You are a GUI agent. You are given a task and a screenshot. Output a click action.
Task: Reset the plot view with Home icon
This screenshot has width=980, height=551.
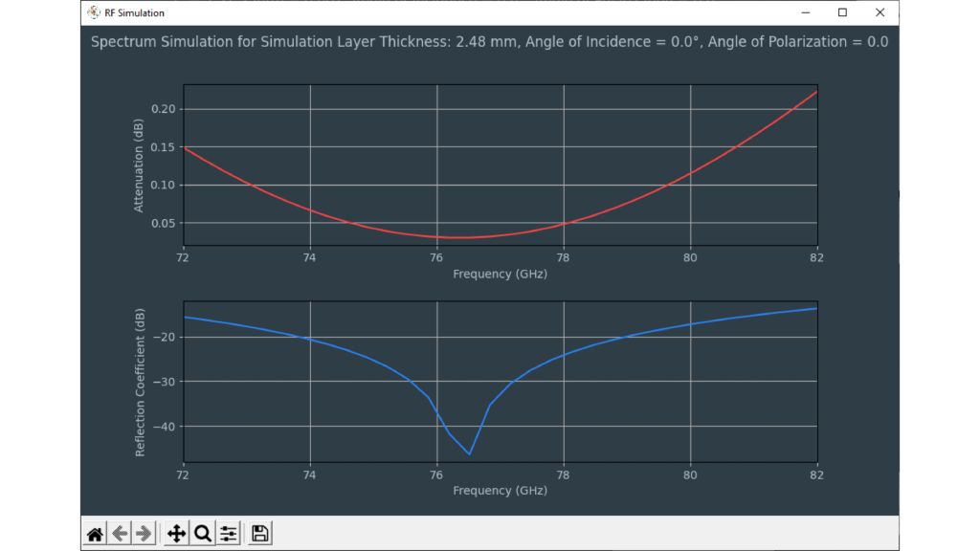tap(95, 534)
